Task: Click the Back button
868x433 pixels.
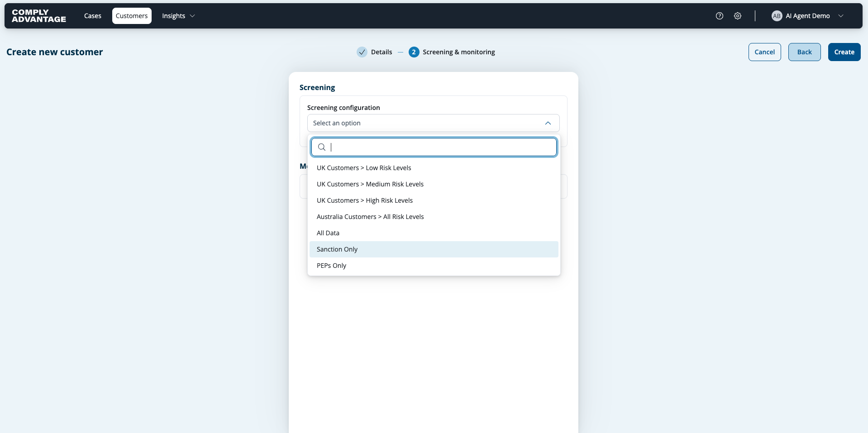Action: (804, 52)
